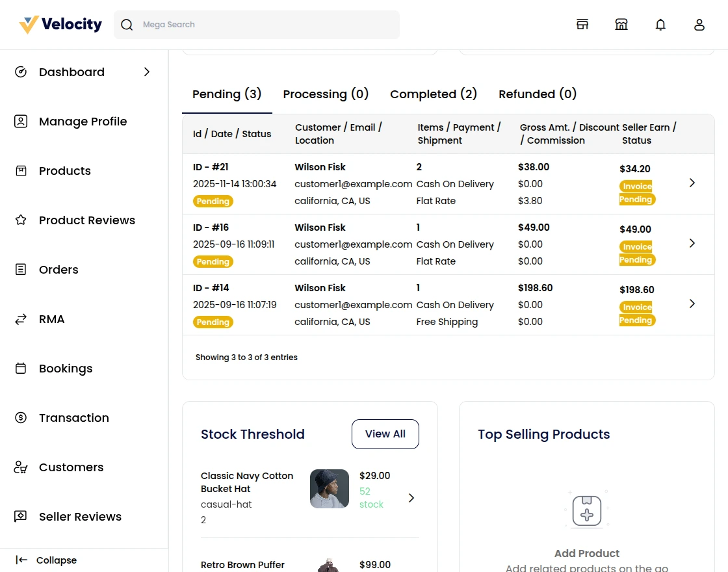Expand order ID #21 row arrow
Viewport: 728px width, 572px height.
pyautogui.click(x=692, y=183)
